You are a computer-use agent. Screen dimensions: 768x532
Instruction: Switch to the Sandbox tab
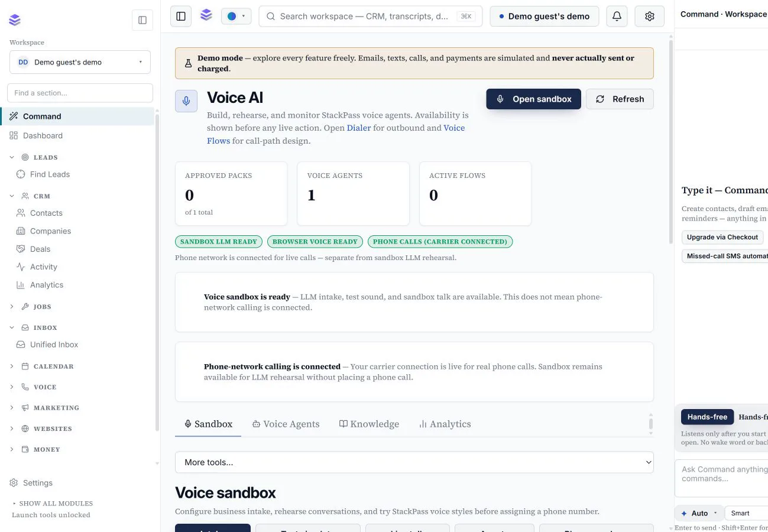208,424
